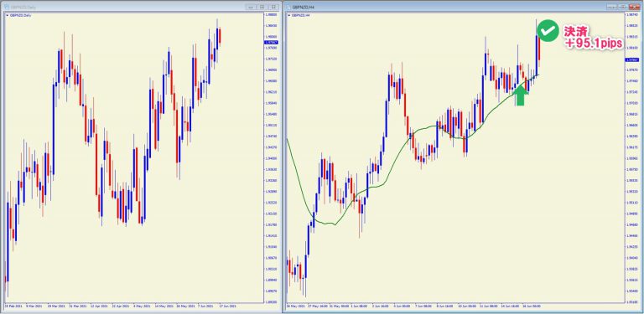The image size is (644, 314).
Task: Expand the triangle beside GBPNZD,Daily label
Action: [x=7, y=15]
